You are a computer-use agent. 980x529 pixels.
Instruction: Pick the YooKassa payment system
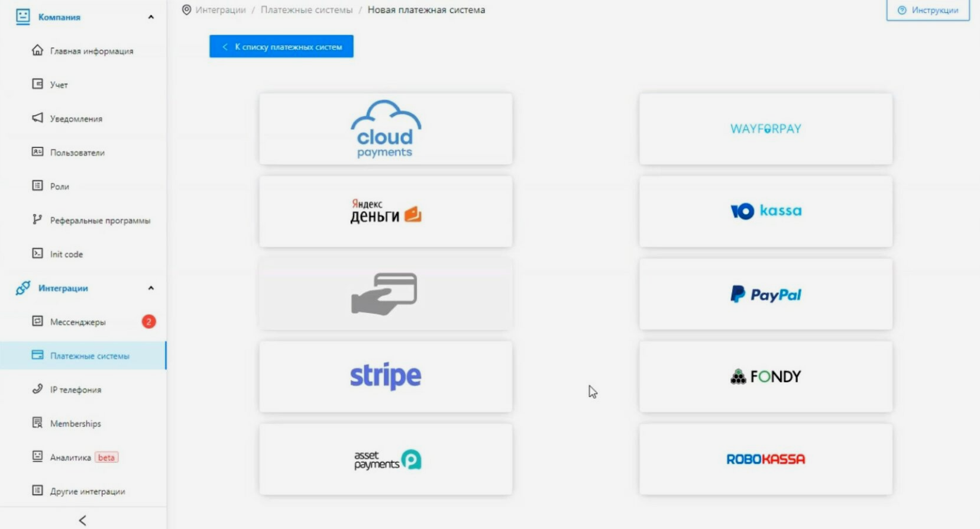[x=765, y=211]
